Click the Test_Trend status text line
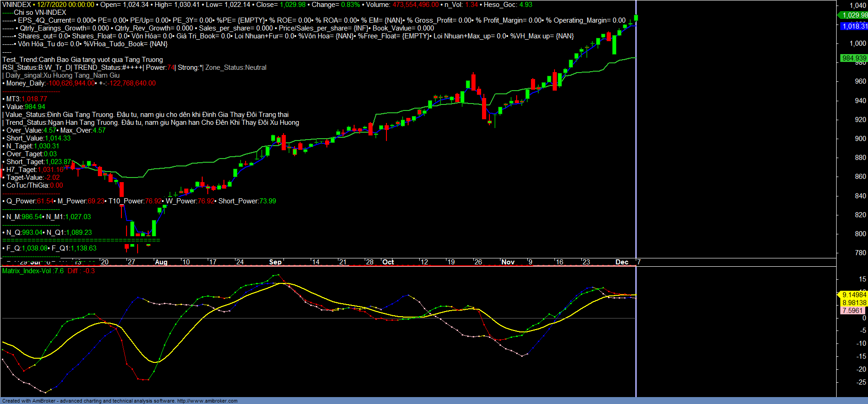Viewport: 868px width, 404px height. point(83,60)
